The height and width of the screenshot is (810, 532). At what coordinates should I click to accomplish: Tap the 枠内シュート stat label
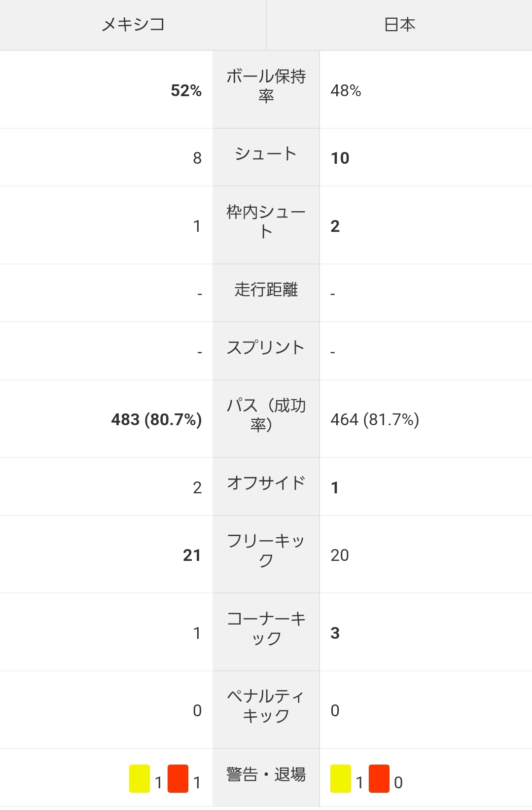point(266,221)
